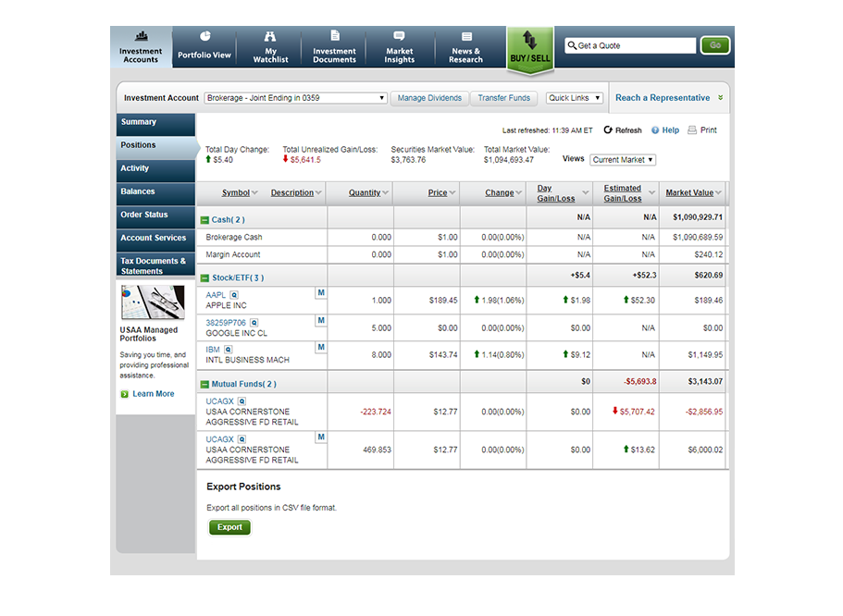The height and width of the screenshot is (616, 843).
Task: Click UCAGX link in the -223.724 row
Action: (x=220, y=401)
